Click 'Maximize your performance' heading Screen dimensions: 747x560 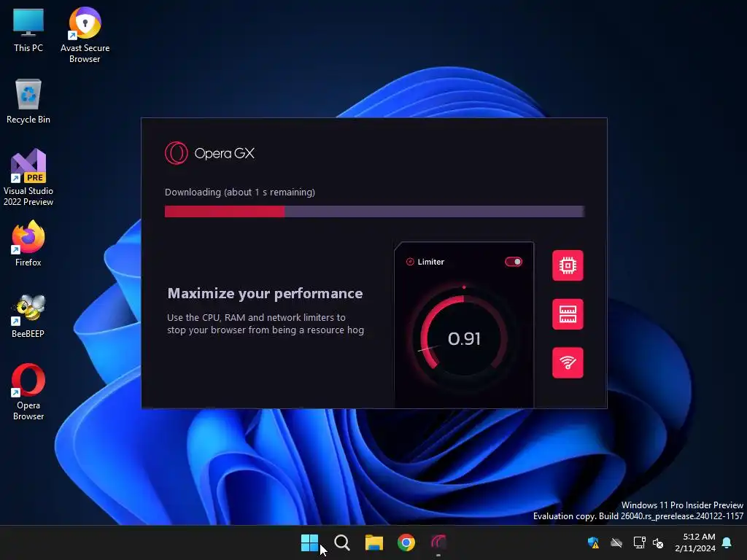[x=265, y=293]
